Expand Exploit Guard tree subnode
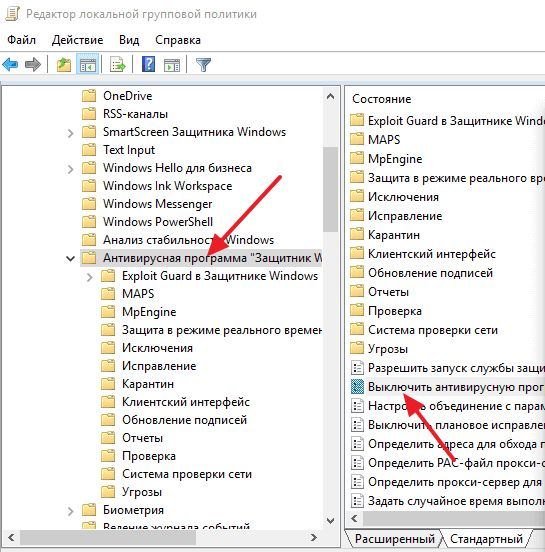The image size is (545, 552). 89,277
